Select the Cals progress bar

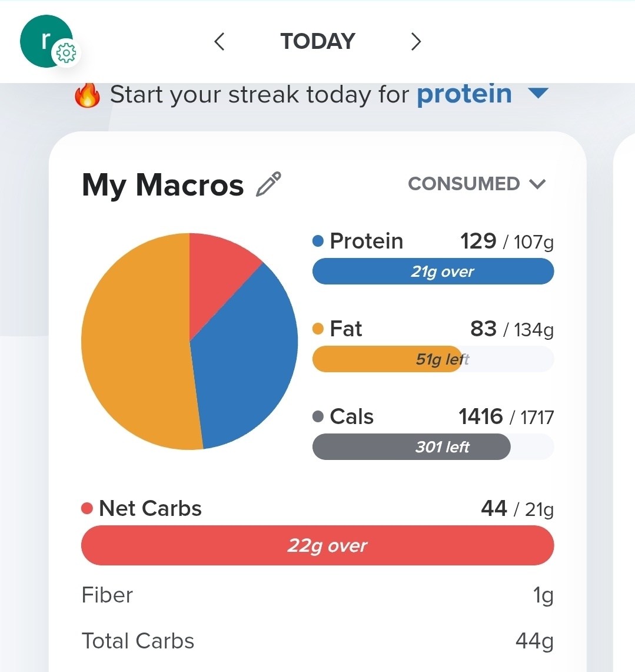tap(433, 446)
